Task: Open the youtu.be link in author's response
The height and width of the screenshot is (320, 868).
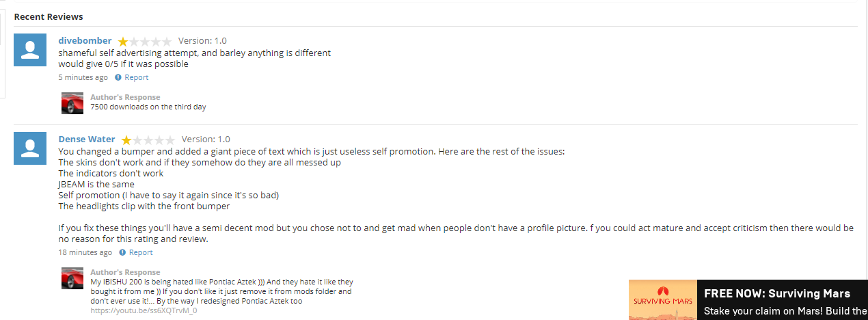Action: click(x=144, y=310)
